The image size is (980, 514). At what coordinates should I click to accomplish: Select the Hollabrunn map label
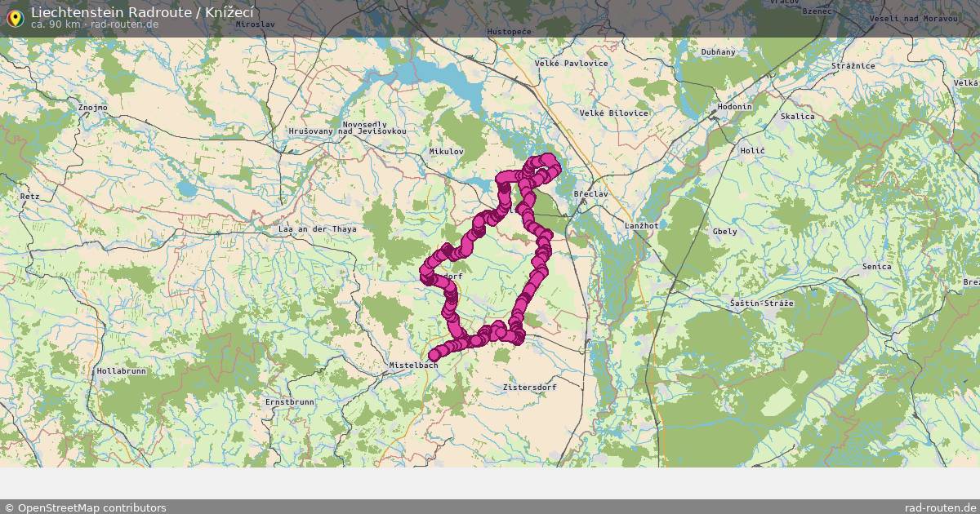[x=121, y=371]
